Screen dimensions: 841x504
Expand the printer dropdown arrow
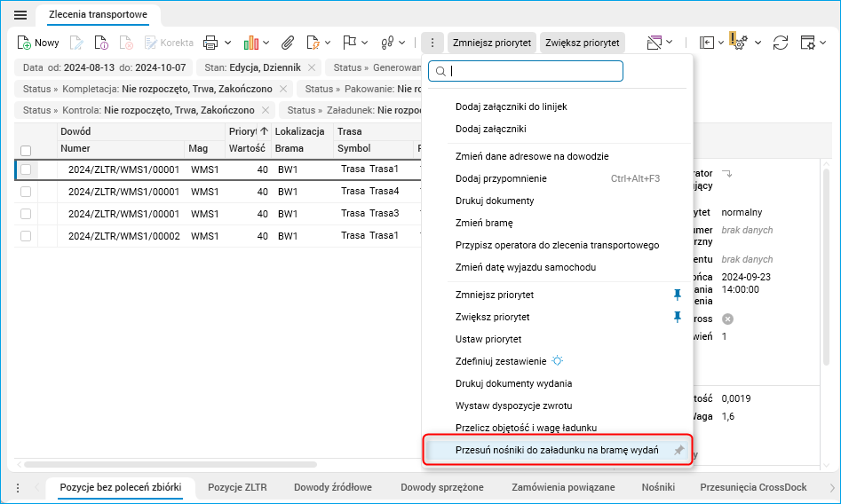point(227,43)
